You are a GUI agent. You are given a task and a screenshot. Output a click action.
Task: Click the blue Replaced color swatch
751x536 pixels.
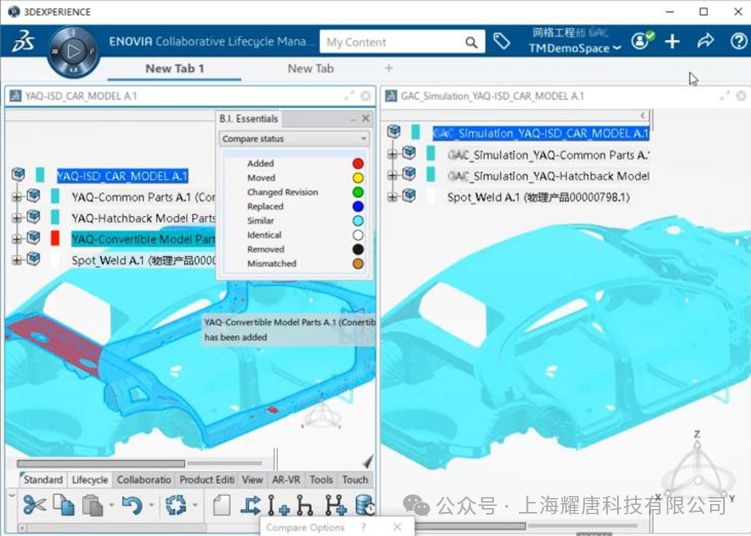(358, 206)
